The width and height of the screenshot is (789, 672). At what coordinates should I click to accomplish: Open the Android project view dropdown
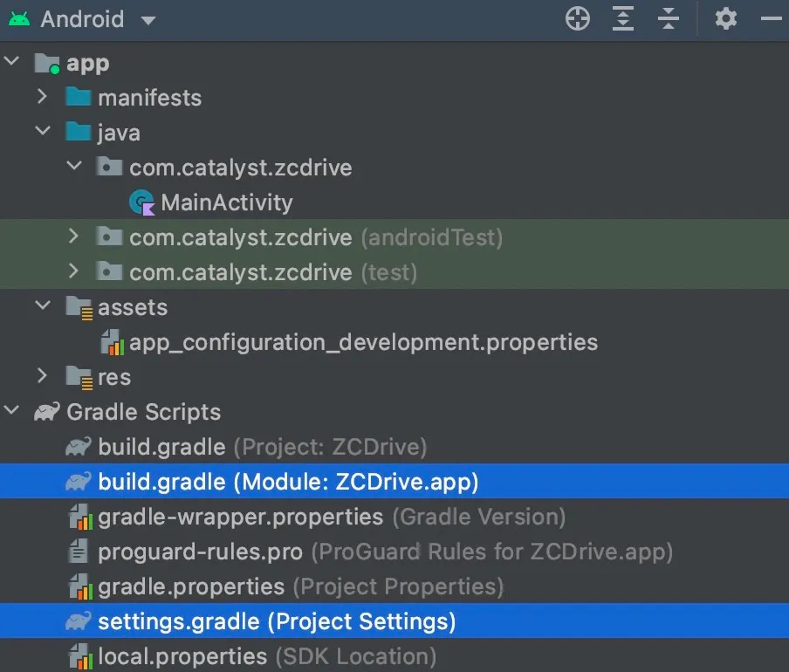pyautogui.click(x=148, y=20)
